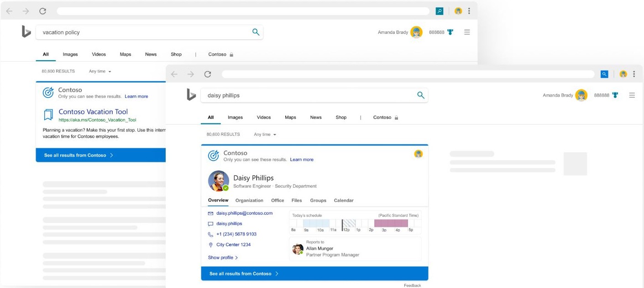Reload the page in the rear browser window
The height and width of the screenshot is (288, 644).
tap(42, 11)
